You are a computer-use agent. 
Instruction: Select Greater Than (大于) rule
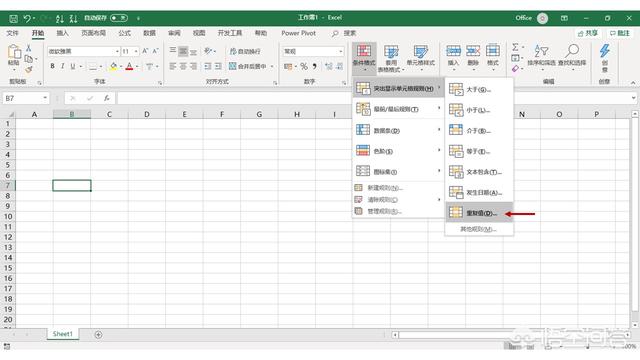(x=479, y=89)
